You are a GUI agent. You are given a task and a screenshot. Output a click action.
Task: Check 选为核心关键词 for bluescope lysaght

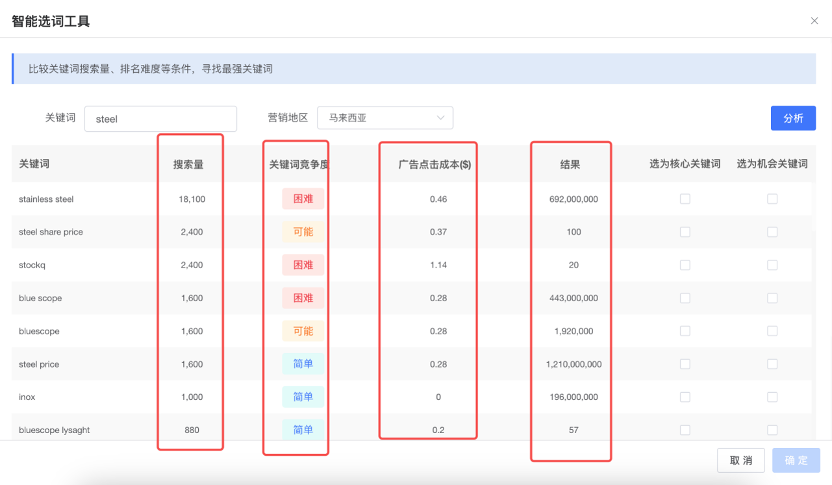[x=685, y=430]
